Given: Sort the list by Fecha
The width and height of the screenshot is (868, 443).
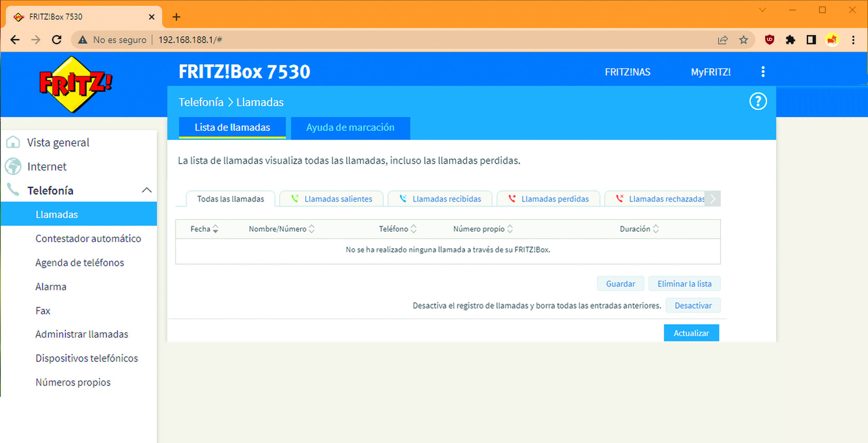Looking at the screenshot, I should [204, 229].
